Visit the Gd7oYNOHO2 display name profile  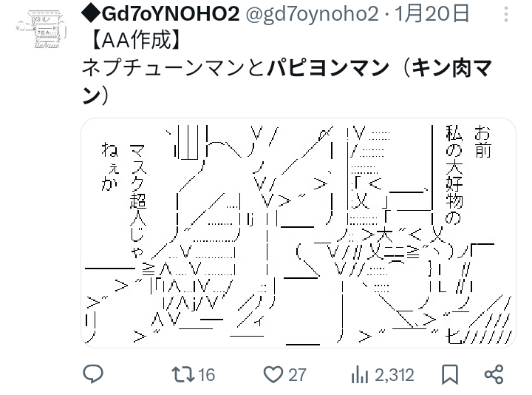click(161, 14)
